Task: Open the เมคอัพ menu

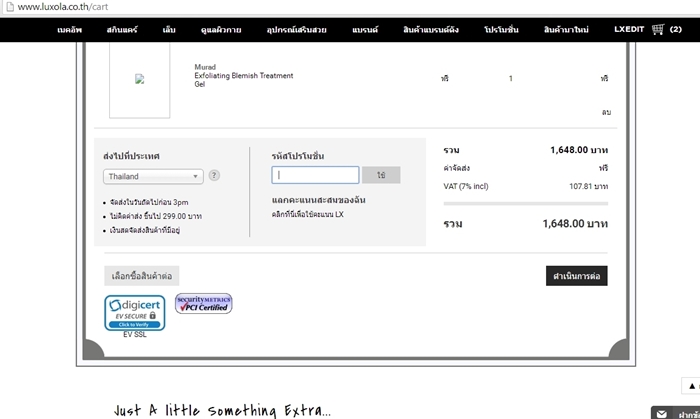Action: click(70, 30)
